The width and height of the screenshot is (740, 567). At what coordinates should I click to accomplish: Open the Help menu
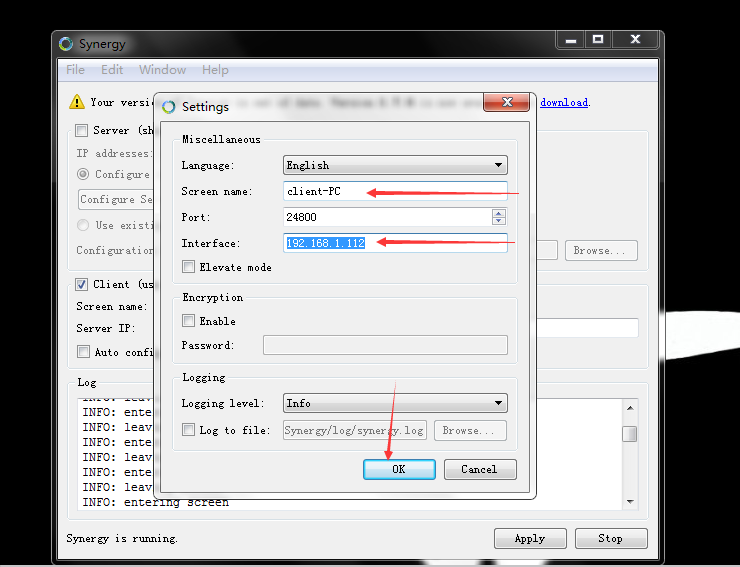point(215,70)
